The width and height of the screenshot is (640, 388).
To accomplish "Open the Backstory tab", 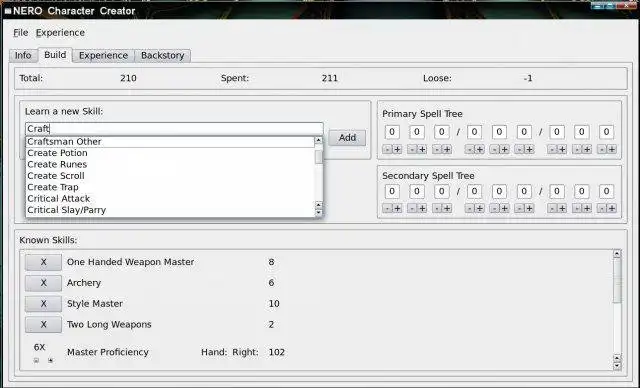I will (162, 55).
